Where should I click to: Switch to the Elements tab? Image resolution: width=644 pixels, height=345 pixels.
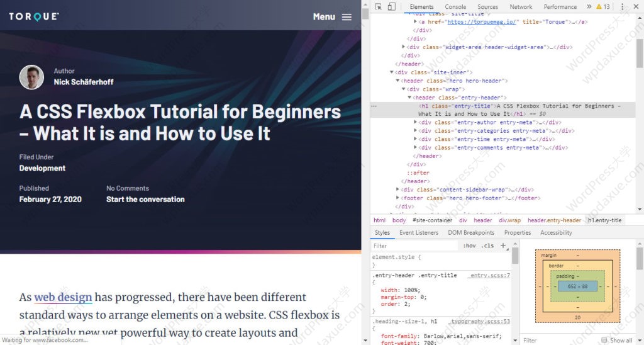click(421, 6)
